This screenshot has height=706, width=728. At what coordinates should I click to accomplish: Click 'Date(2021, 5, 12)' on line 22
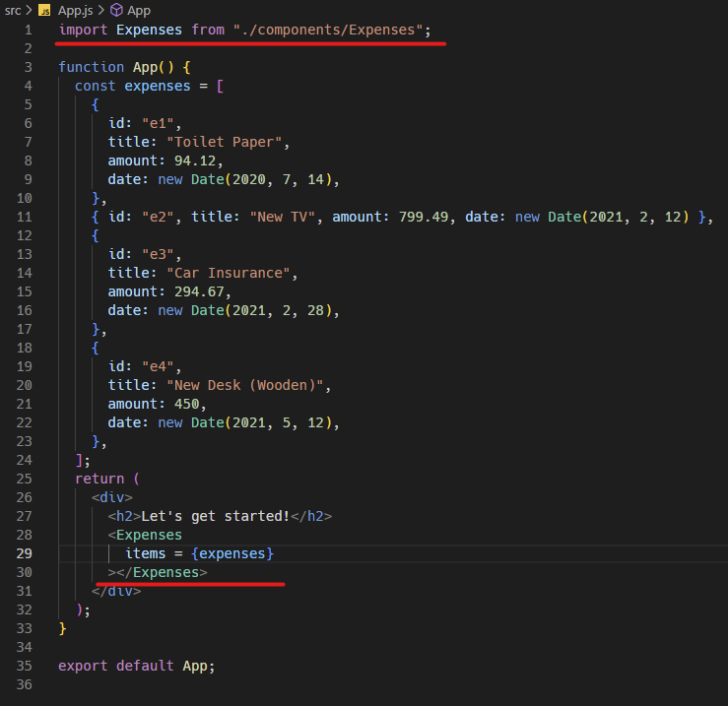click(x=261, y=422)
